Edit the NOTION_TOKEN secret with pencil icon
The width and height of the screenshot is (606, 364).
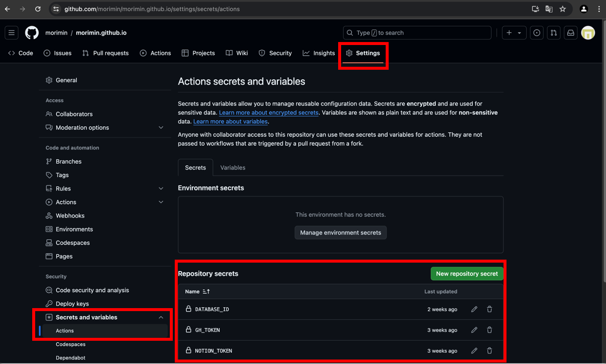coord(474,351)
